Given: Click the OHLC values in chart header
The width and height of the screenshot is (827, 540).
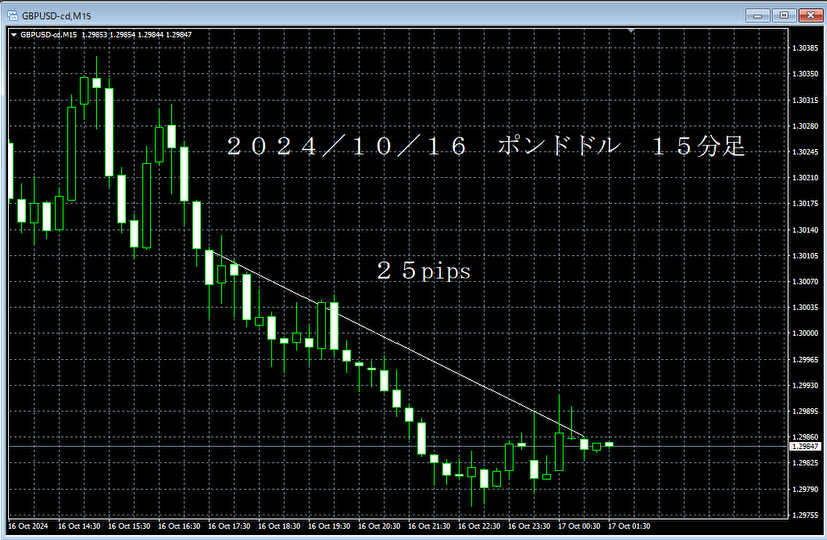Looking at the screenshot, I should pos(137,35).
